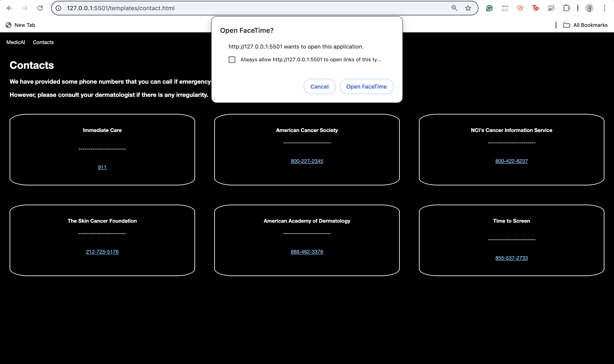Click the user profile avatar

[x=589, y=8]
